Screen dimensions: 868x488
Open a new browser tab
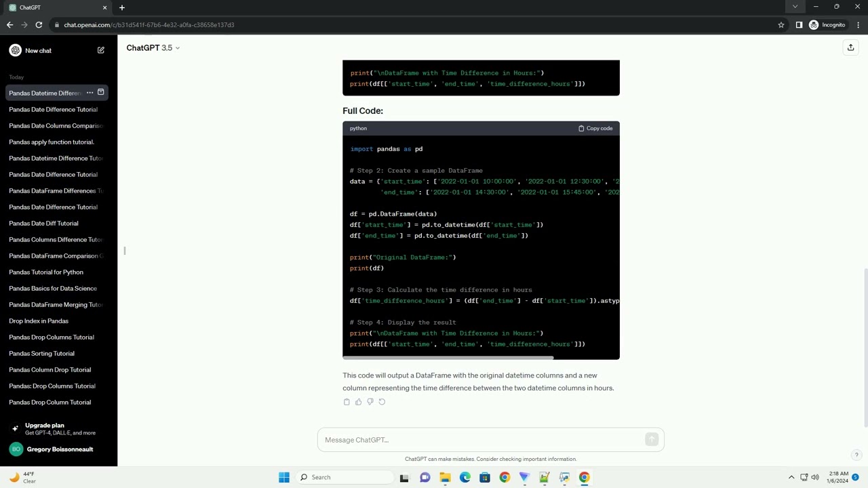(x=122, y=7)
